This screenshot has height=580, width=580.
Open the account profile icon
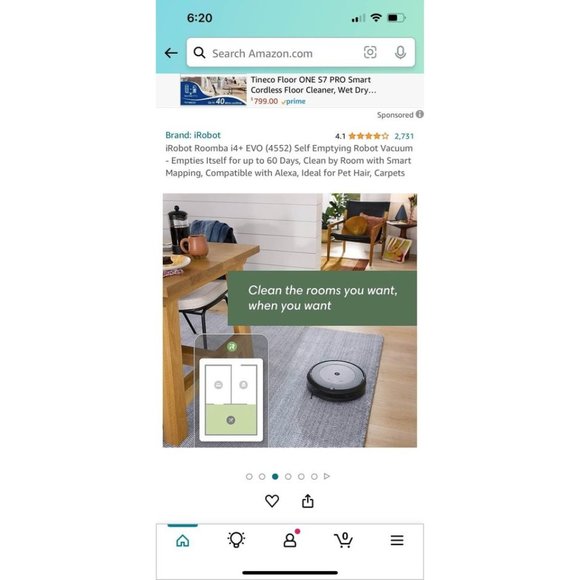[290, 539]
